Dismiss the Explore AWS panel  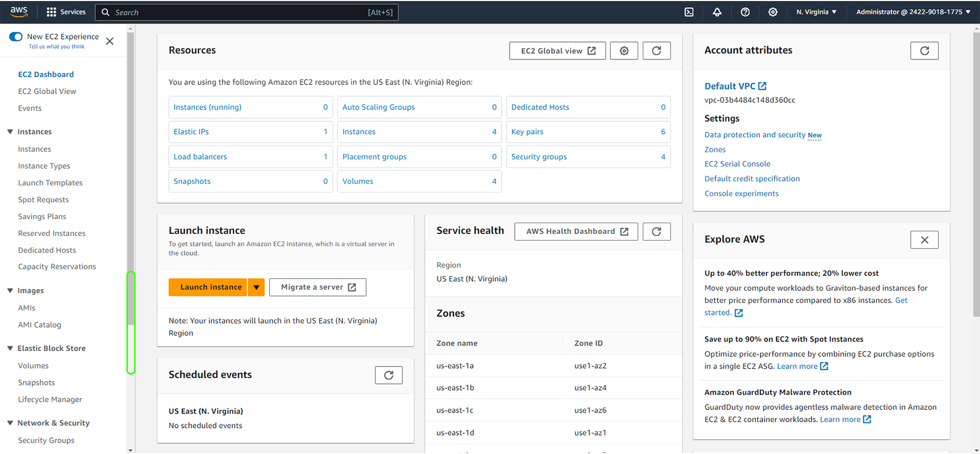click(x=924, y=240)
